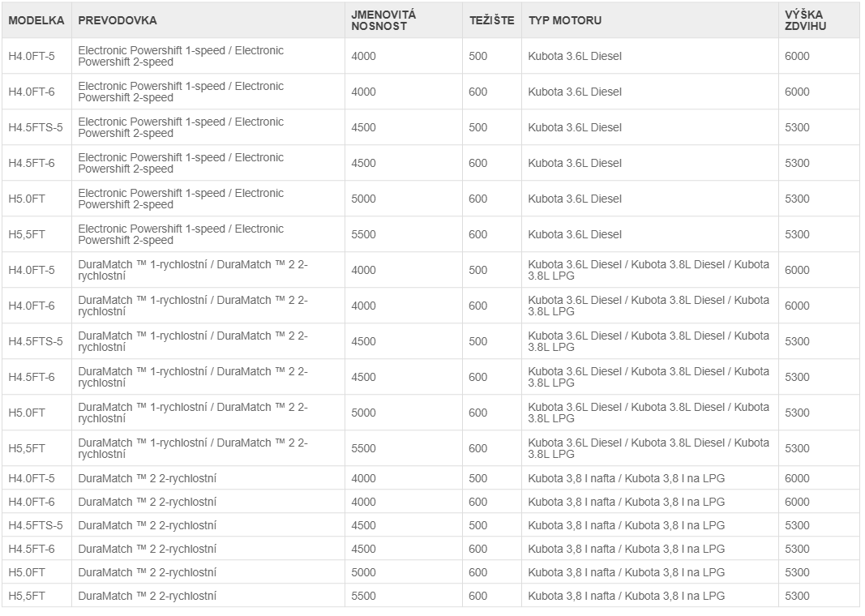The width and height of the screenshot is (865, 616).
Task: Click 5000 capacity in the DuraMatch 1-rychlostní row
Action: click(x=363, y=413)
